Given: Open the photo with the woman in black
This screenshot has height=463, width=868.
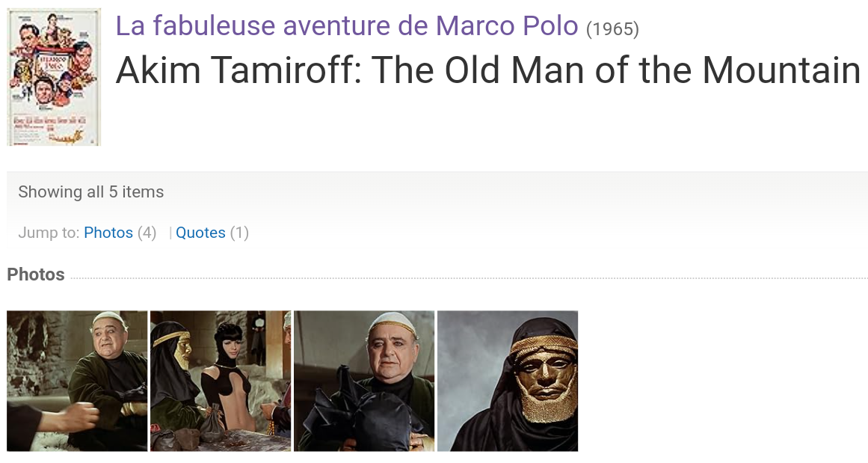Looking at the screenshot, I should click(x=221, y=381).
